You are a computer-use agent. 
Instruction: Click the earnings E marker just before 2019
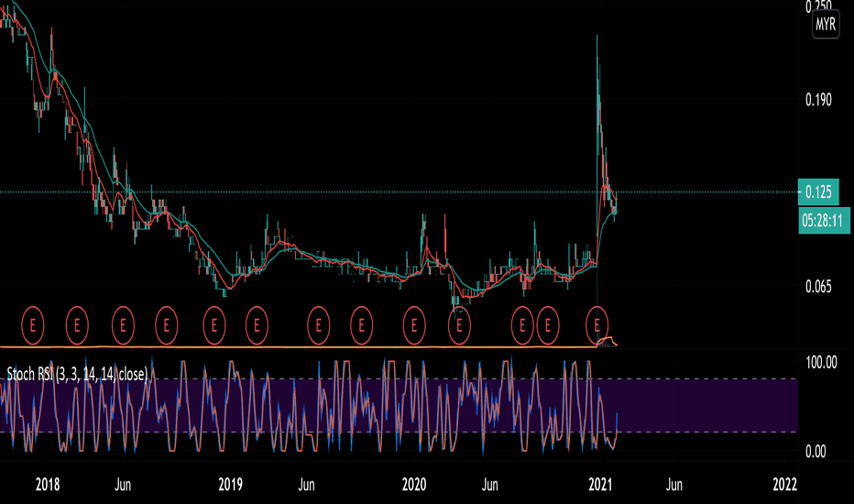click(x=214, y=326)
